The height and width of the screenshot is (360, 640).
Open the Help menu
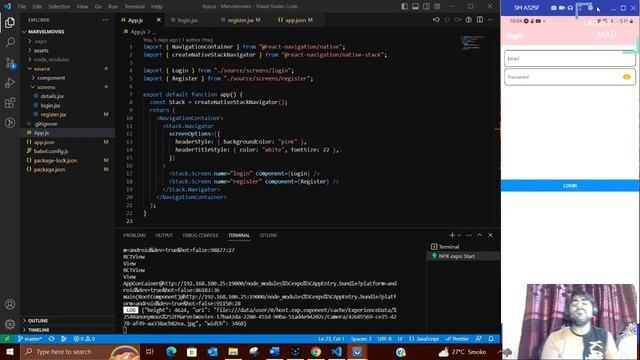157,7
